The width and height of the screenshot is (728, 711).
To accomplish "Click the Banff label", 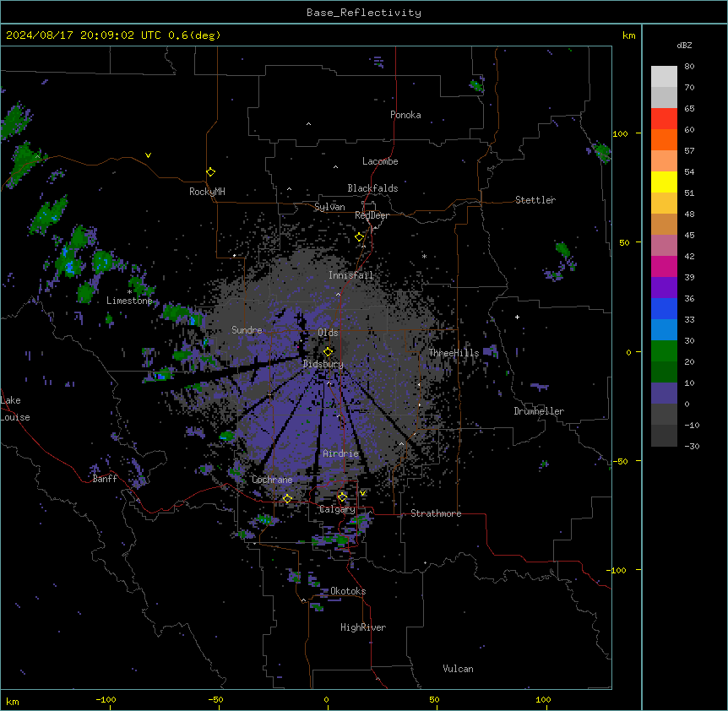I will [x=105, y=479].
